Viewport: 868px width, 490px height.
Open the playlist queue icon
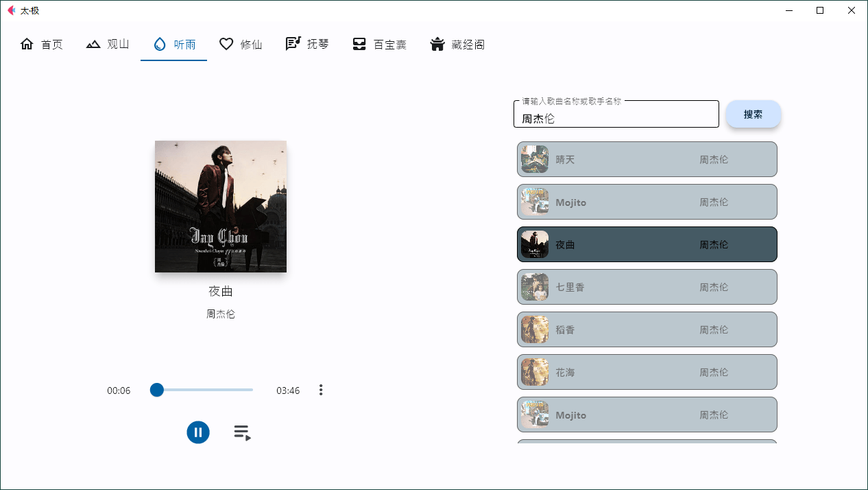coord(242,432)
